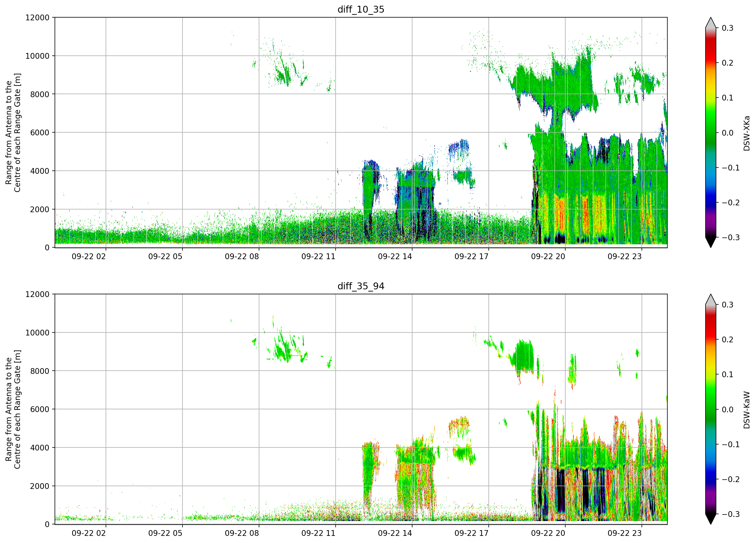Click the 0.2 tick on DSW-XKa colorbar

pos(727,63)
